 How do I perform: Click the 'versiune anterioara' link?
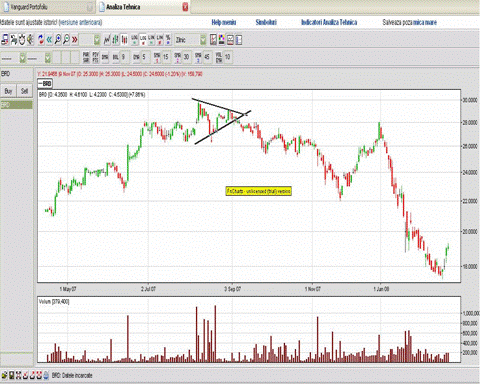pyautogui.click(x=81, y=22)
